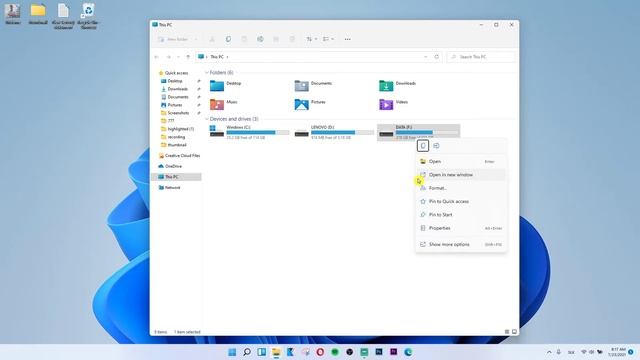
Task: Click the Up one level arrow
Action: click(188, 57)
